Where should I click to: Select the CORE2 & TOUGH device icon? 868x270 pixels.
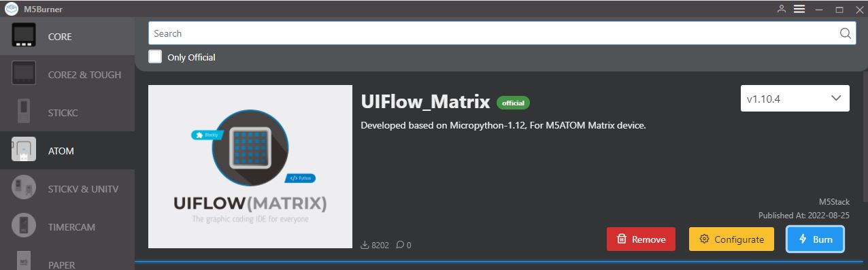(x=24, y=73)
